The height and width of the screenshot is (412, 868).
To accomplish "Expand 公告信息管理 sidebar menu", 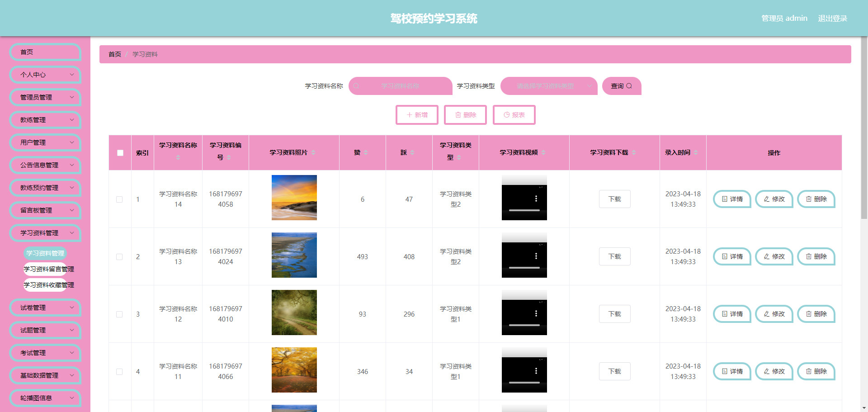I will point(45,165).
